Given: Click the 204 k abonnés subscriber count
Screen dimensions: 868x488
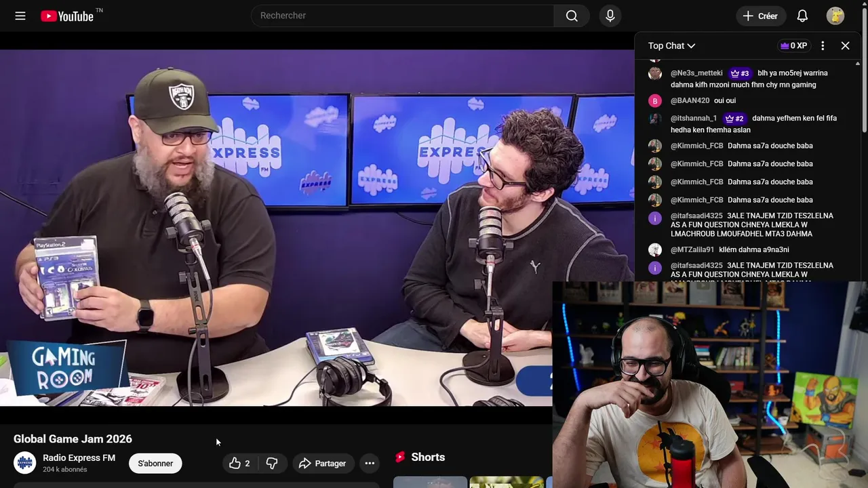Looking at the screenshot, I should [65, 470].
